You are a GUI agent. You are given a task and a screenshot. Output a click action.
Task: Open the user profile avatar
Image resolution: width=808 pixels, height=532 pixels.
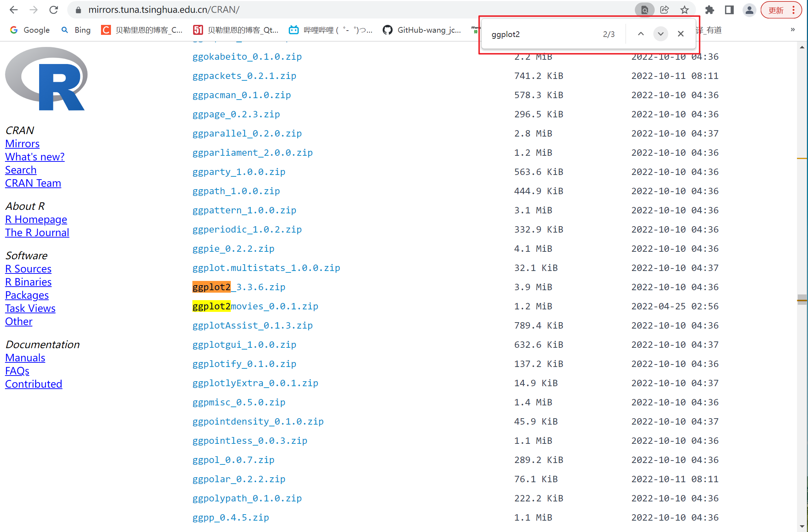pyautogui.click(x=749, y=10)
